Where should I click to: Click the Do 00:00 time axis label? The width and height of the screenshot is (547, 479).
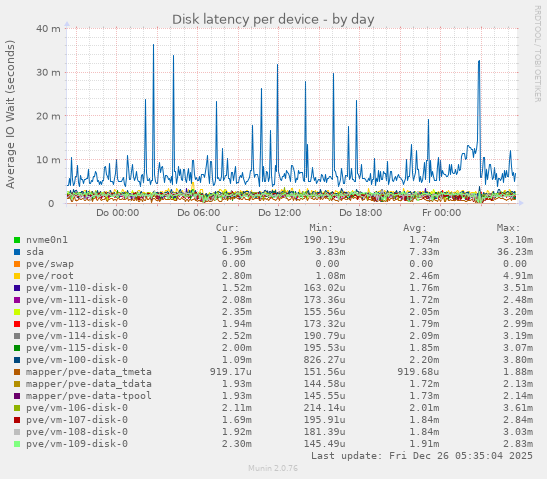118,213
